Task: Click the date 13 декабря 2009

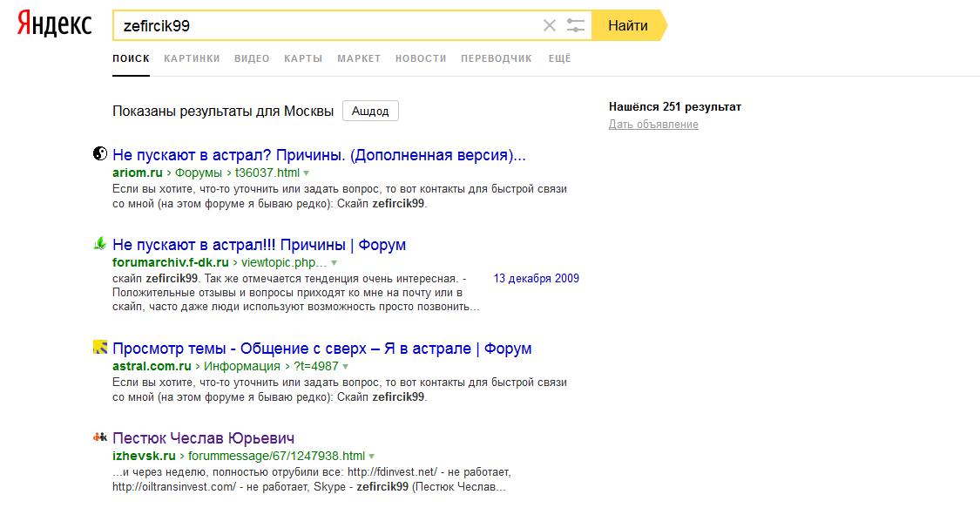Action: [537, 279]
